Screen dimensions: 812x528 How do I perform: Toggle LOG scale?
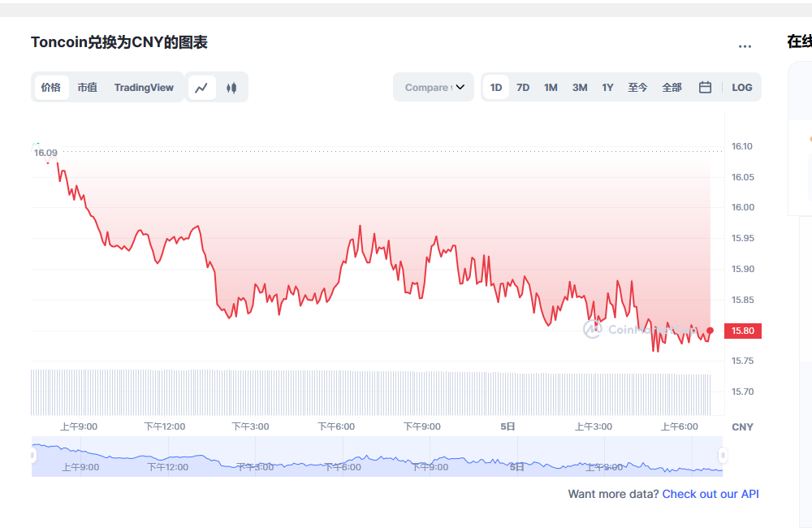tap(741, 88)
